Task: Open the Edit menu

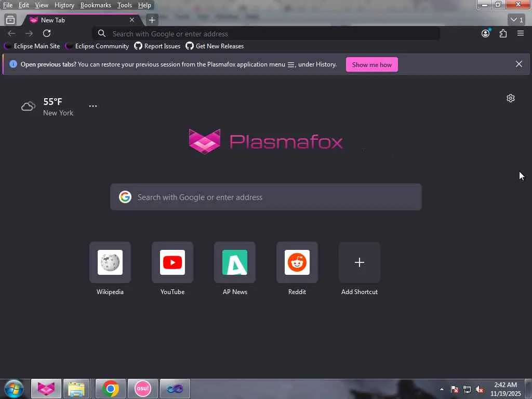Action: 23,5
